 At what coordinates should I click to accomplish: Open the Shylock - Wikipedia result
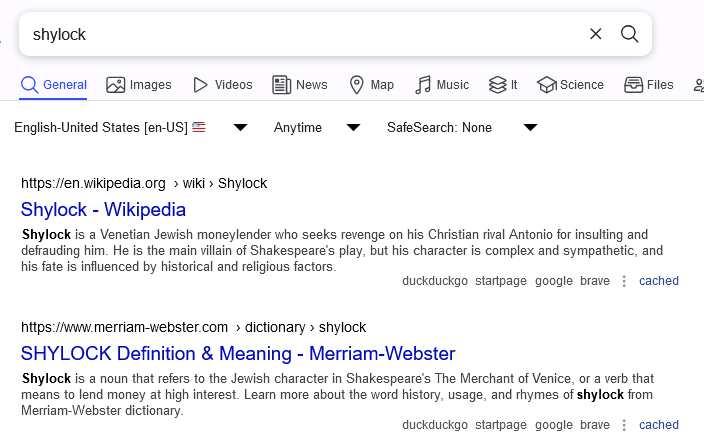(x=103, y=210)
